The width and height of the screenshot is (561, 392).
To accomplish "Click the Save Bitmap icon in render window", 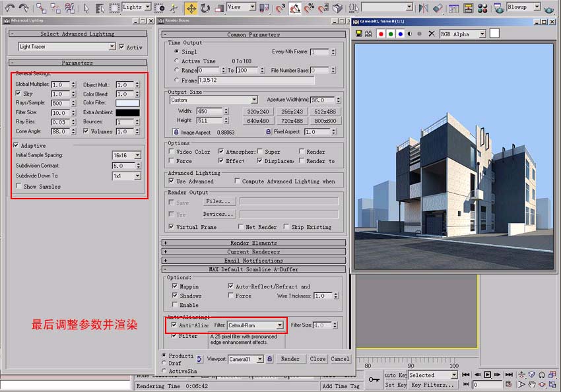I will (359, 34).
